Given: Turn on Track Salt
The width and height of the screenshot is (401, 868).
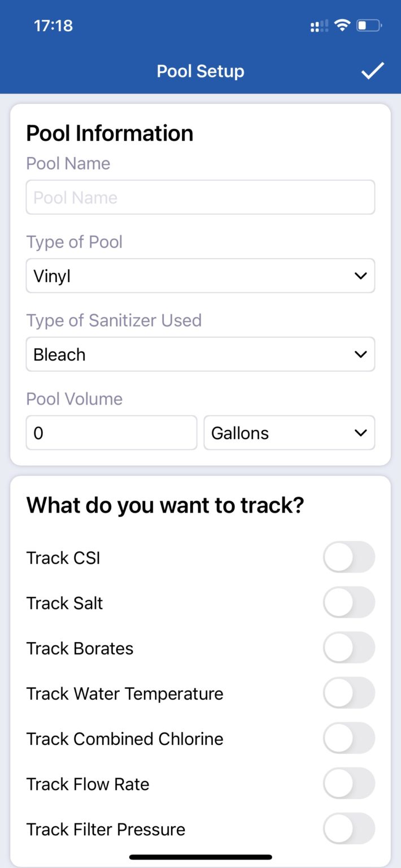Looking at the screenshot, I should [x=348, y=602].
